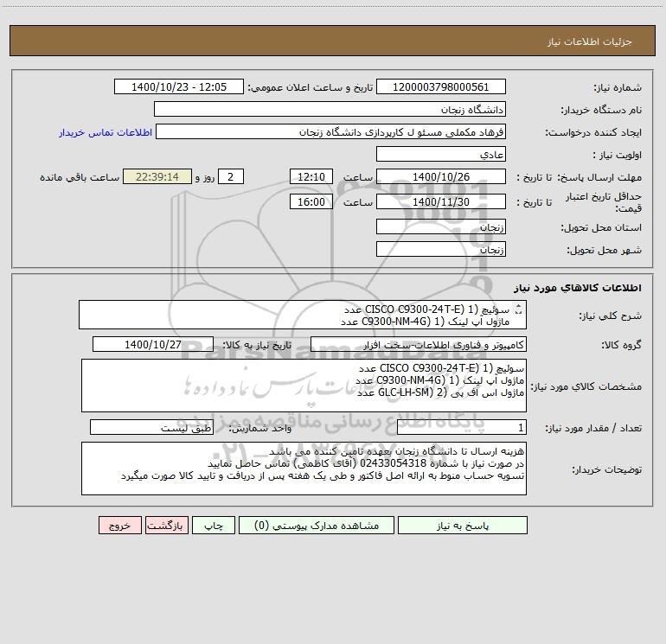The width and height of the screenshot is (666, 644).
Task: Click the مشخصات کالای مورد نیاز text area
Action: (x=304, y=386)
